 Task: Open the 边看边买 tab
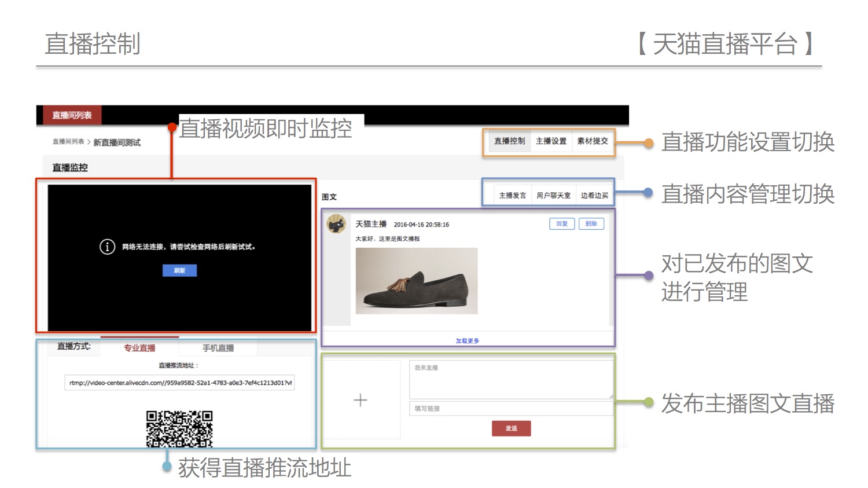tap(594, 196)
